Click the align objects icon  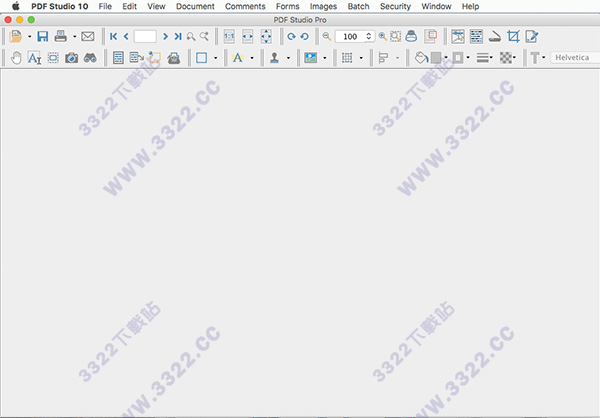pos(383,58)
